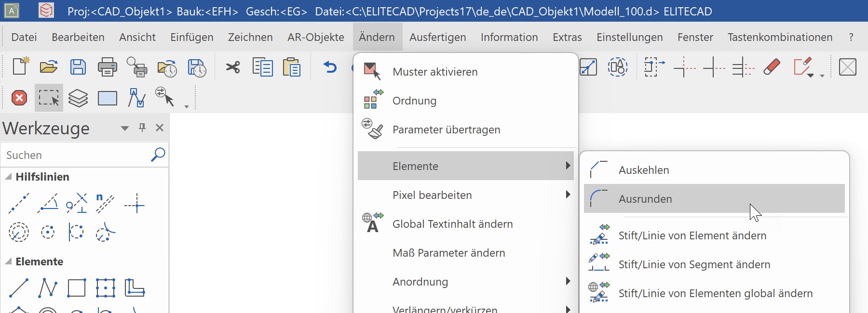This screenshot has width=868, height=313.
Task: Open the Einstellungen menu
Action: [x=630, y=37]
